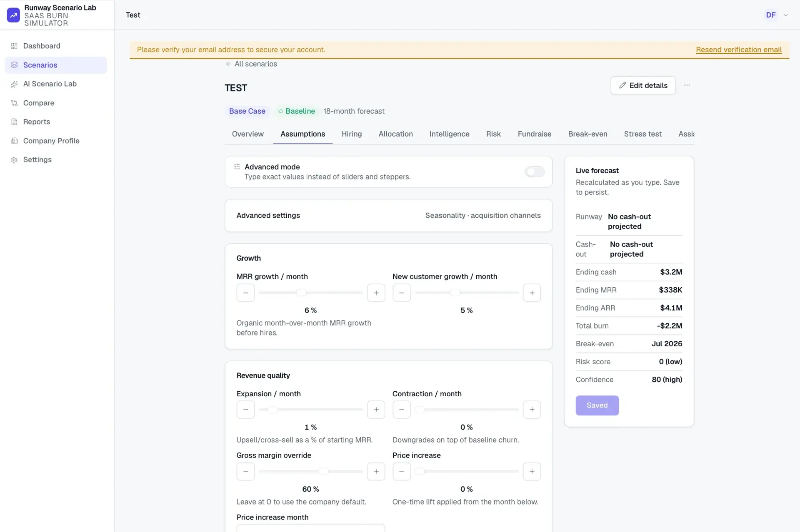Open the Allocation tab

[395, 134]
